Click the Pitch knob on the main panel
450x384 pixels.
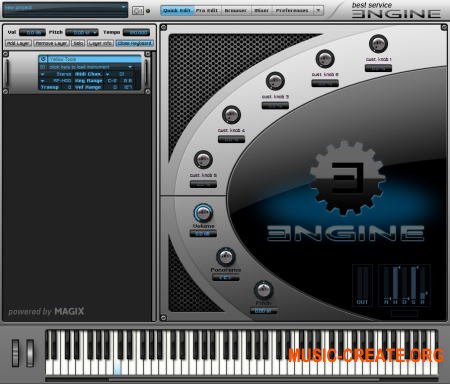tap(263, 290)
